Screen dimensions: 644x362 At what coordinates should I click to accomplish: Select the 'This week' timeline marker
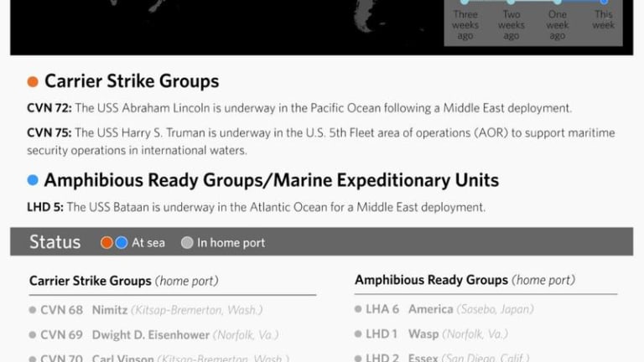(604, 2)
